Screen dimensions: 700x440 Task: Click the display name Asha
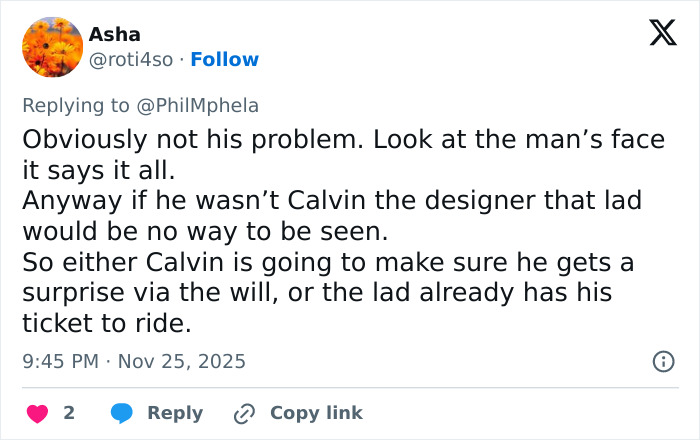pos(115,34)
